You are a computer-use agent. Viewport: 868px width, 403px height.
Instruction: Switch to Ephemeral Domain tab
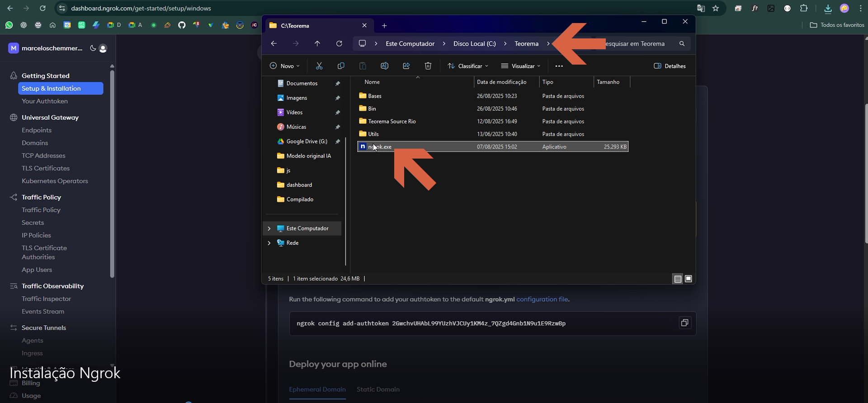[317, 389]
